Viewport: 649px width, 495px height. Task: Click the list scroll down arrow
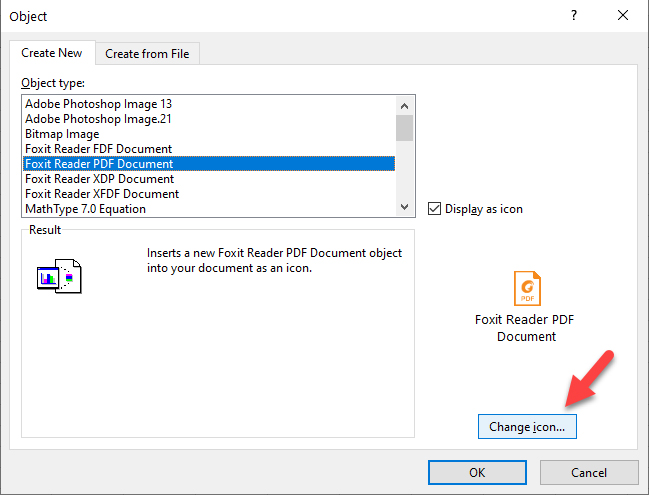[404, 207]
